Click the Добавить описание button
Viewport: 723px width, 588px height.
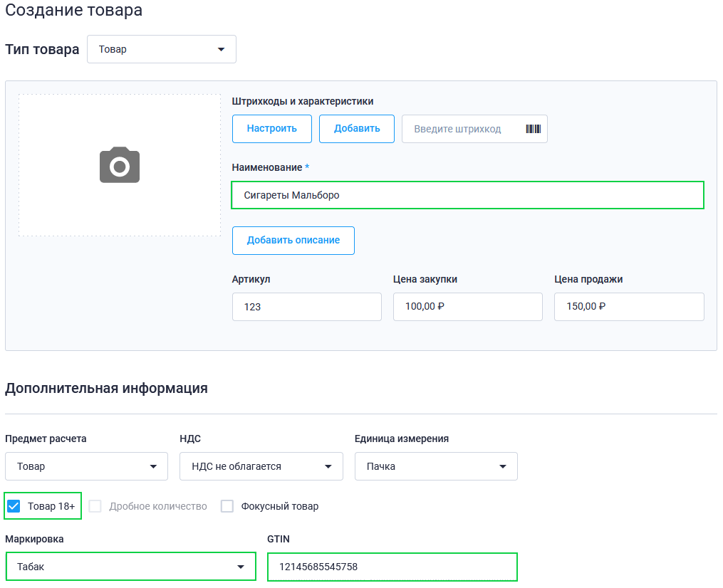point(293,240)
